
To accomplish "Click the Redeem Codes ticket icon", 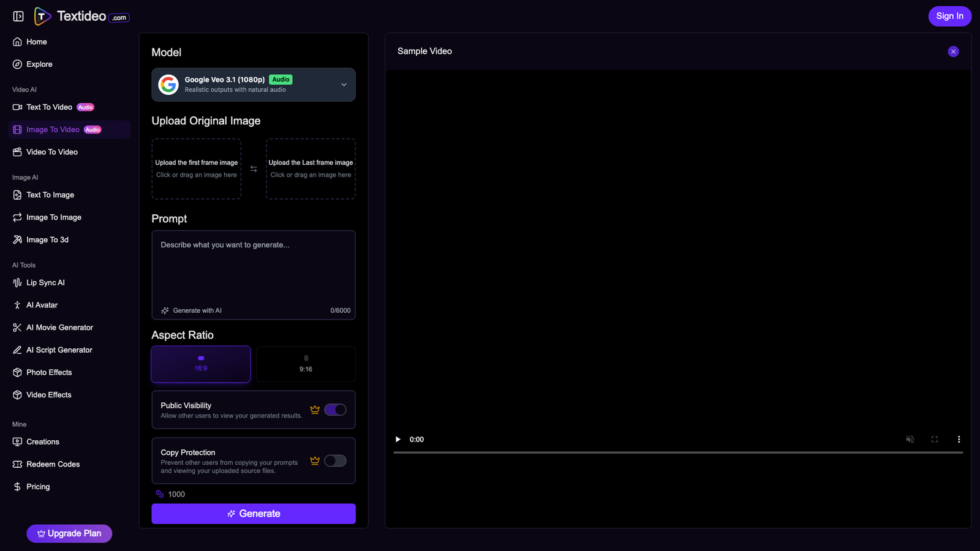I will [x=17, y=464].
